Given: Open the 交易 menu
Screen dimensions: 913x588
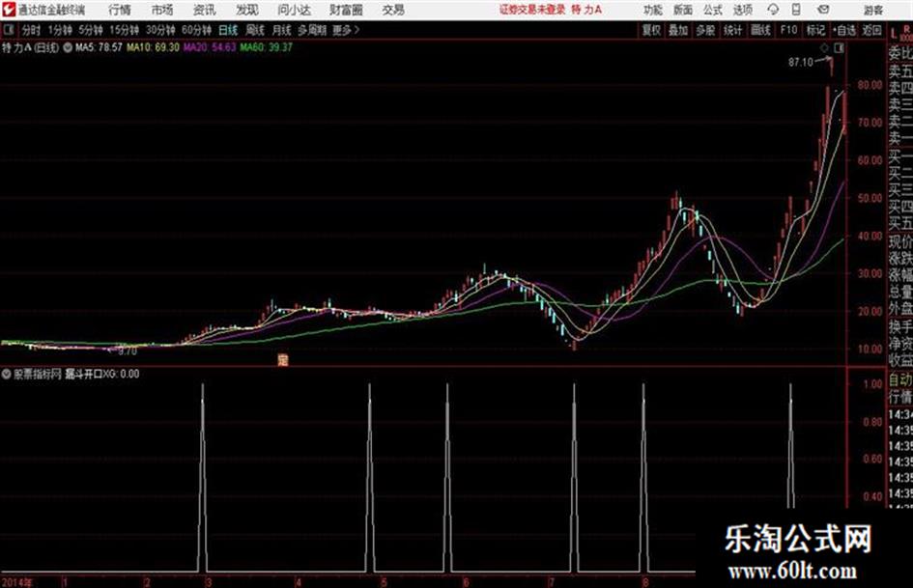Looking at the screenshot, I should tap(393, 10).
